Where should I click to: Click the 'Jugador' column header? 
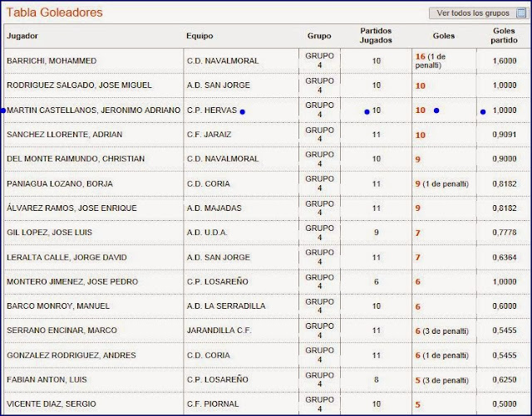22,37
